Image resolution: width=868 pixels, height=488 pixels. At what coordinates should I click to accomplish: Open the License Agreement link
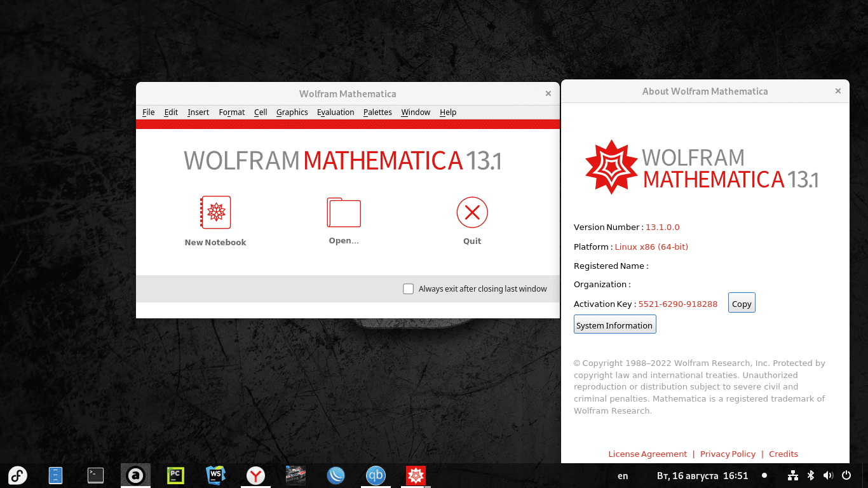648,454
